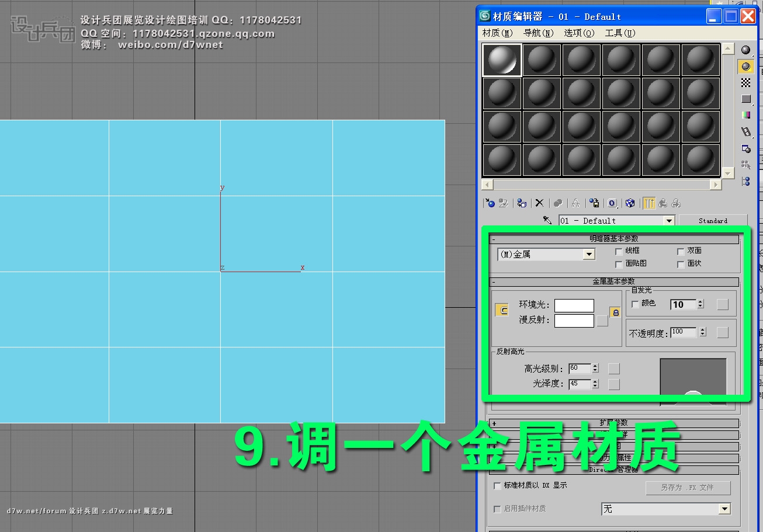Click Make Preview icon in side toolbar

745,132
